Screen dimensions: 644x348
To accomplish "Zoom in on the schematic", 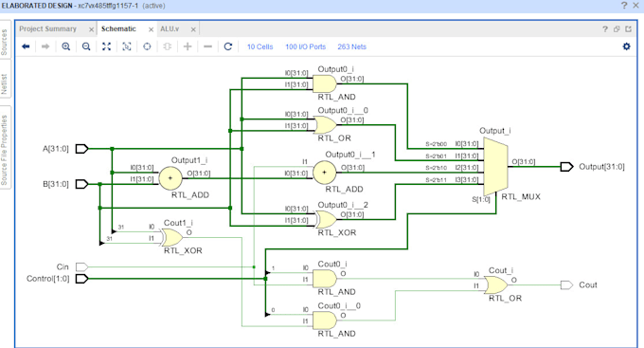I will tap(65, 46).
